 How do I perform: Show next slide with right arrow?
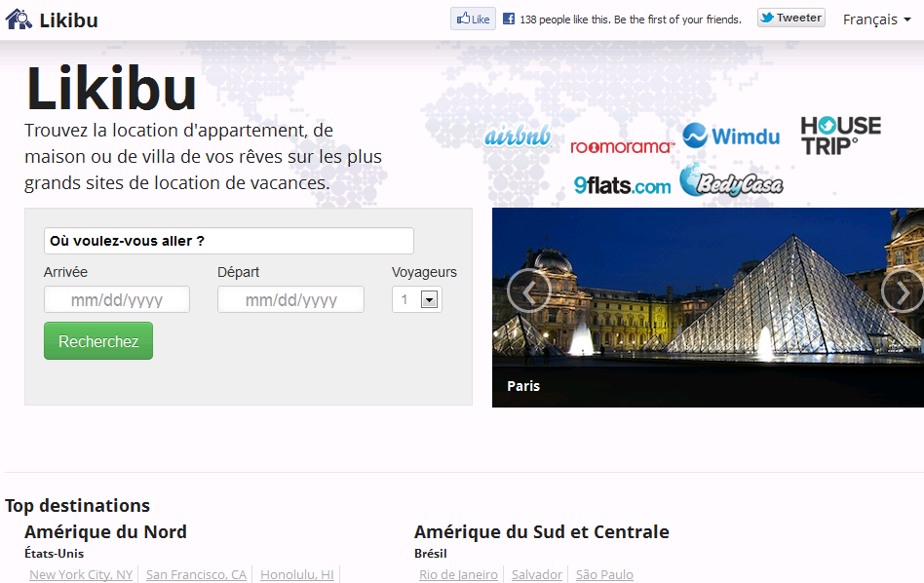pos(903,291)
